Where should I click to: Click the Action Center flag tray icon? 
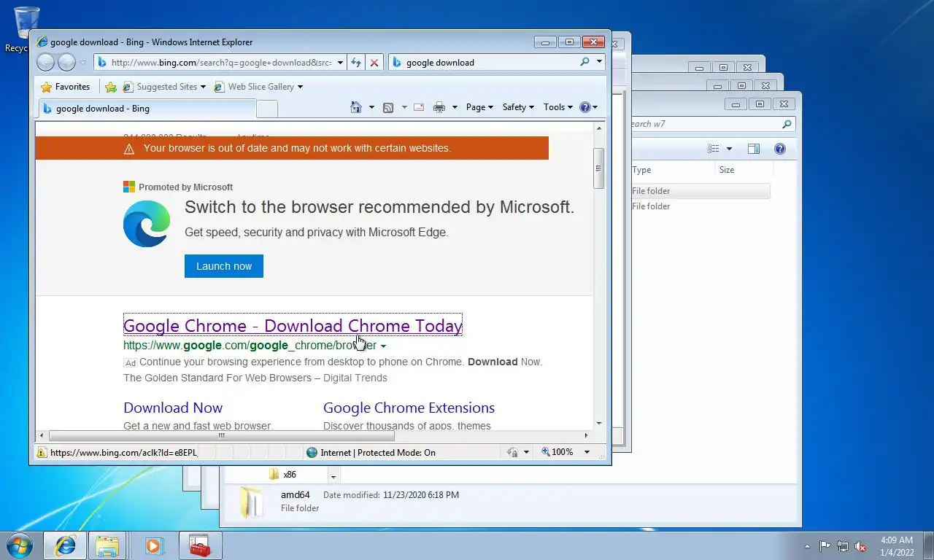click(x=825, y=546)
